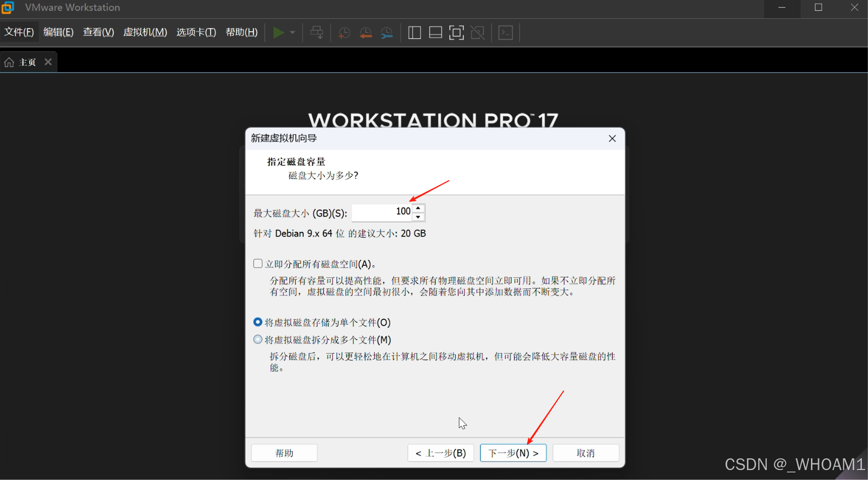Toggle the library sidebar view icon
The height and width of the screenshot is (480, 868).
(x=414, y=33)
